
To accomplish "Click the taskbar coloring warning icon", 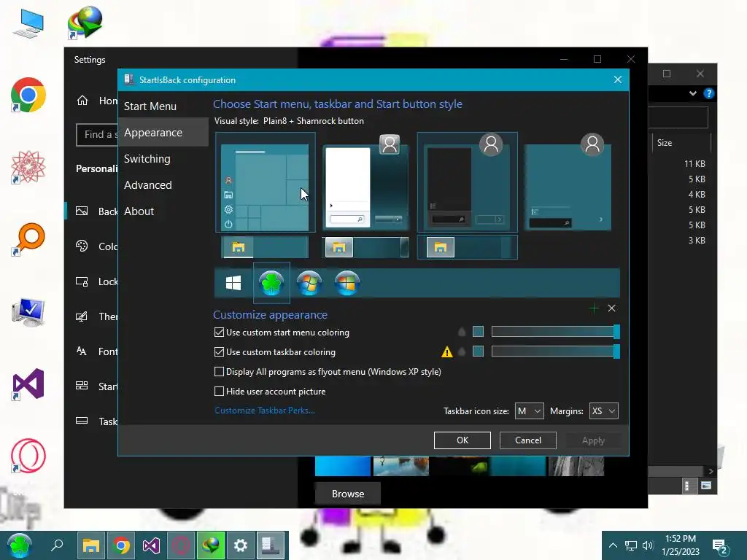I will [x=447, y=352].
